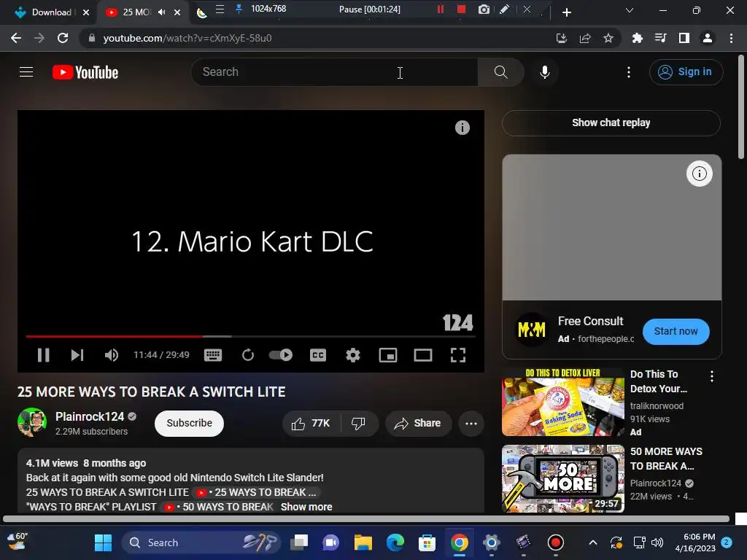747x560 pixels.
Task: Open the recorder drawing pen tool
Action: tap(505, 9)
